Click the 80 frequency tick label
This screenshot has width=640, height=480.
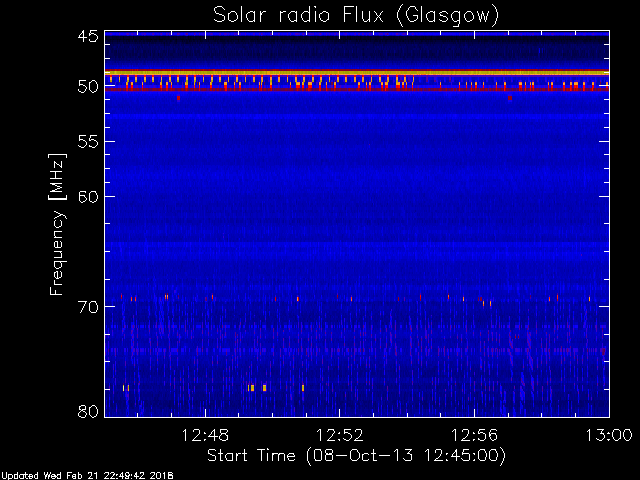pyautogui.click(x=88, y=411)
